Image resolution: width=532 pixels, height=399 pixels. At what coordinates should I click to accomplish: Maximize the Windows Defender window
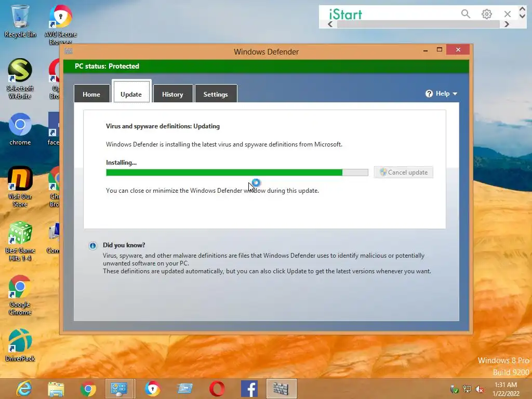(440, 50)
